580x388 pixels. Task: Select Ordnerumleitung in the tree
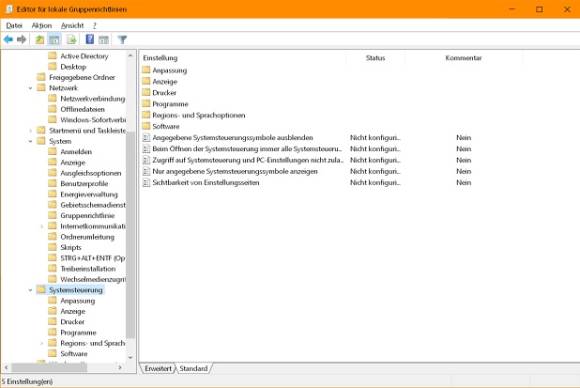click(x=87, y=237)
